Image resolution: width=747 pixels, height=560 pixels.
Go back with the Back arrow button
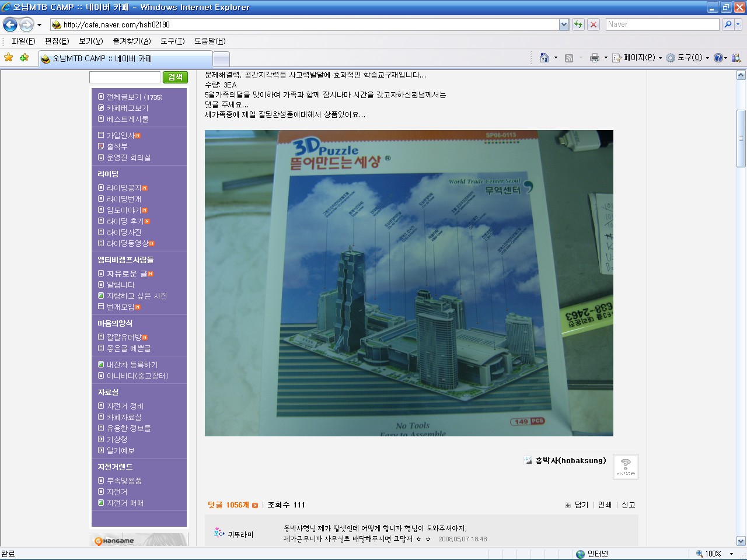[10, 24]
